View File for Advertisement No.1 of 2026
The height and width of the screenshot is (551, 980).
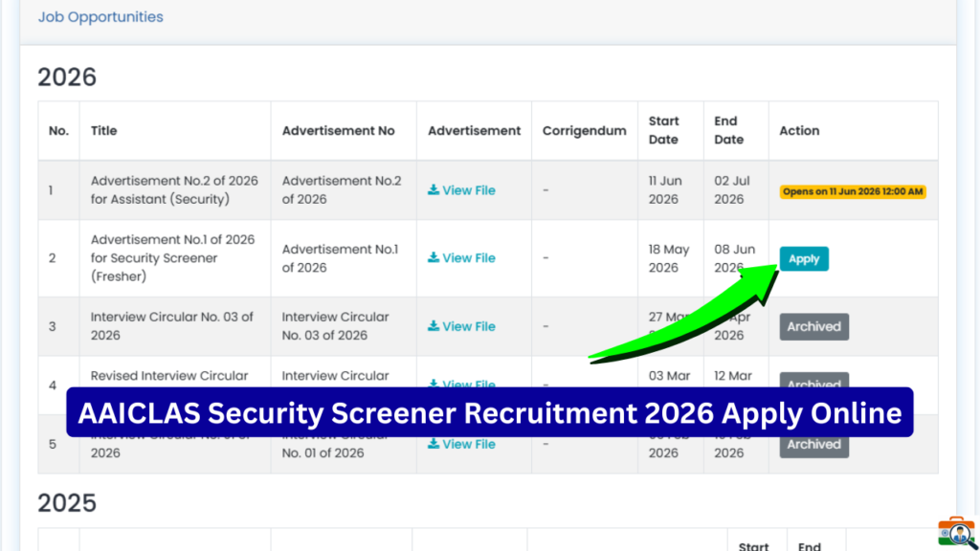pyautogui.click(x=461, y=257)
